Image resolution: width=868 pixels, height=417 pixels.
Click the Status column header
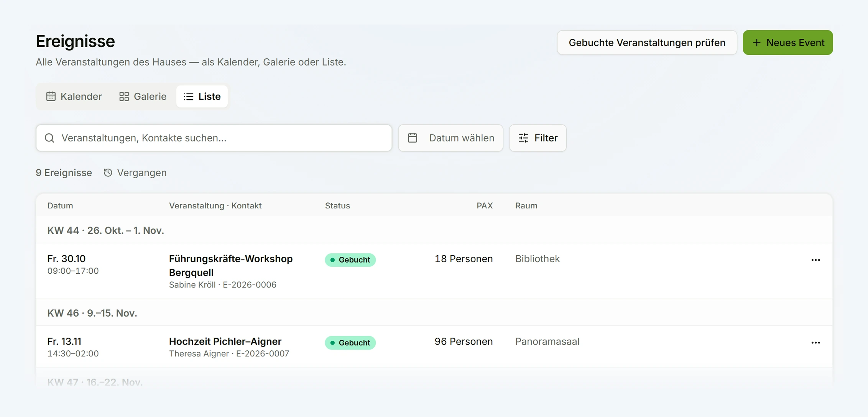coord(337,205)
